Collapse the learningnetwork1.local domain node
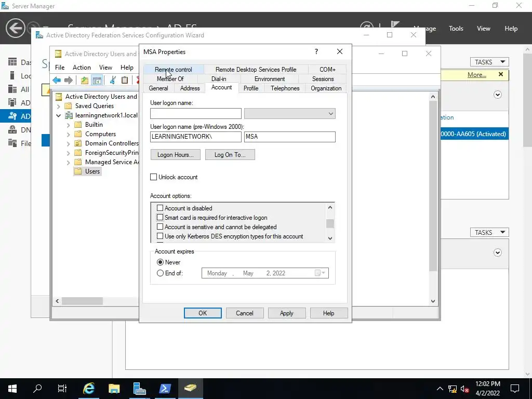The width and height of the screenshot is (532, 399). 58,116
